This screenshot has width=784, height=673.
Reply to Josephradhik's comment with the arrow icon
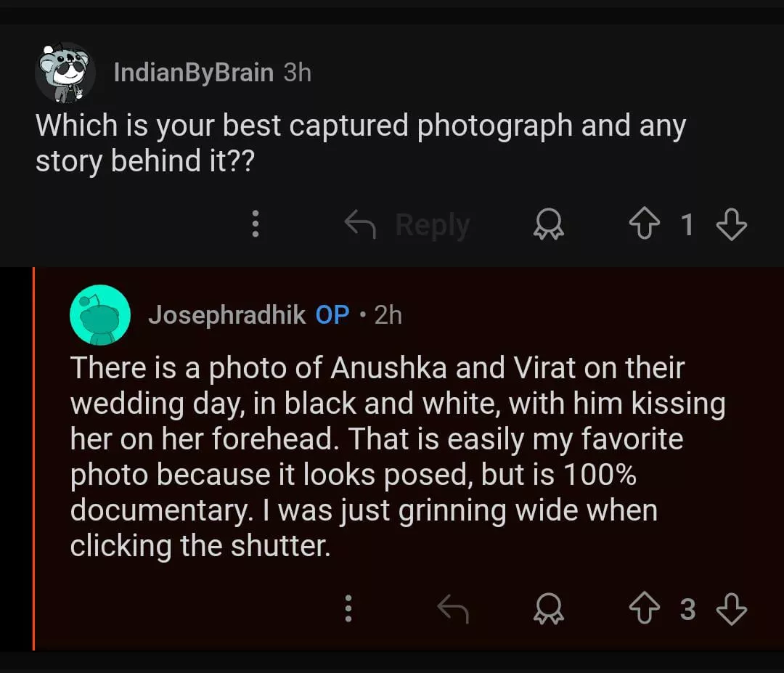pyautogui.click(x=453, y=610)
